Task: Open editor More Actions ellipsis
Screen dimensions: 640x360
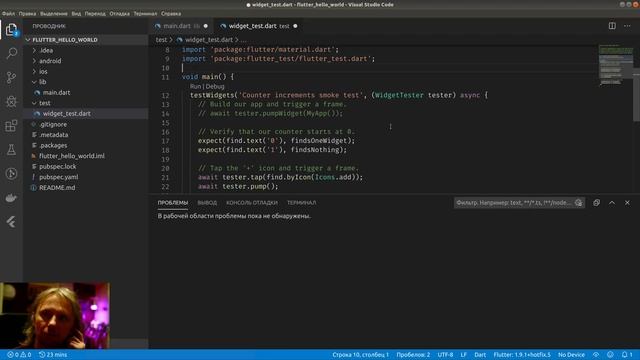Action: (x=627, y=26)
